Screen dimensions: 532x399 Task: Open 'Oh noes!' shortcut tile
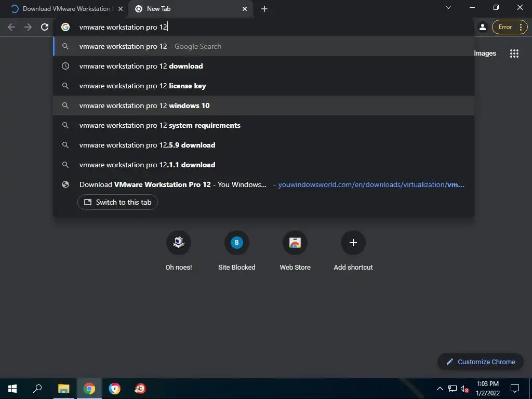(x=179, y=250)
